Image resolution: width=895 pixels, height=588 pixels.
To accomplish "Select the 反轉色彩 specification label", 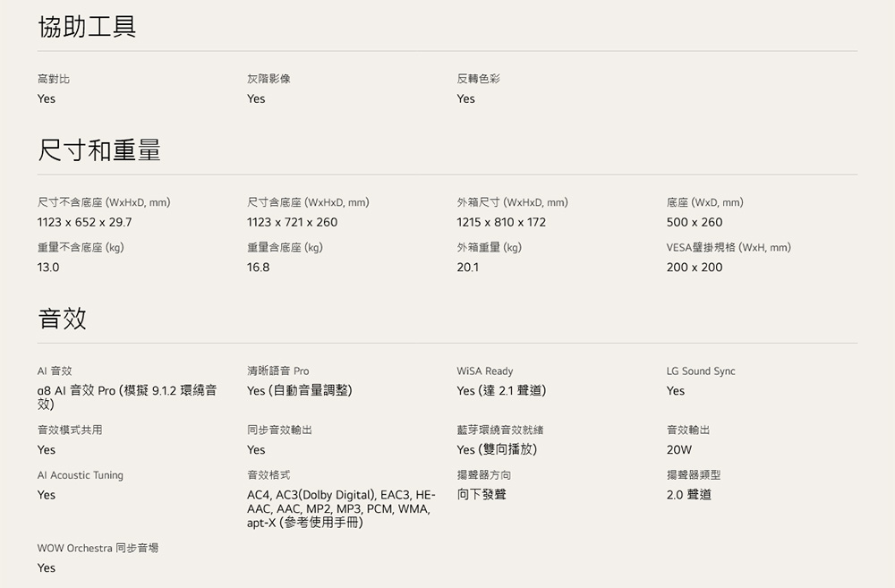I will pos(478,79).
